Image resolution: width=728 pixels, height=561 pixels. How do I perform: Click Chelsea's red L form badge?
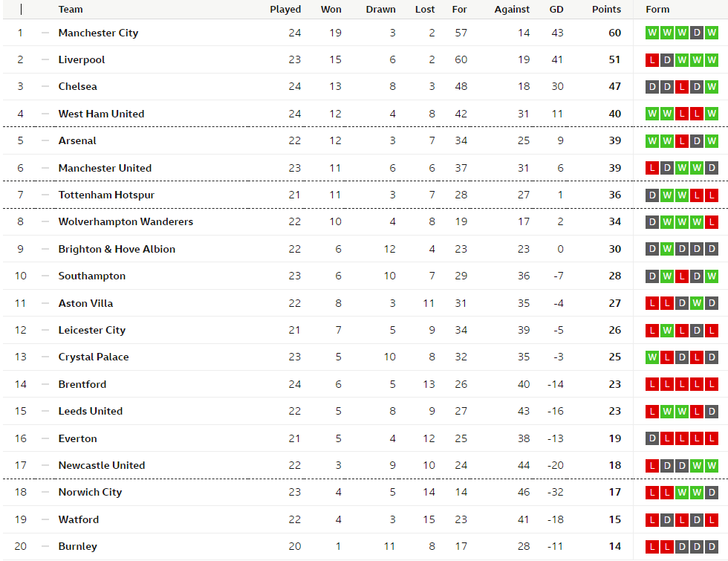(682, 87)
